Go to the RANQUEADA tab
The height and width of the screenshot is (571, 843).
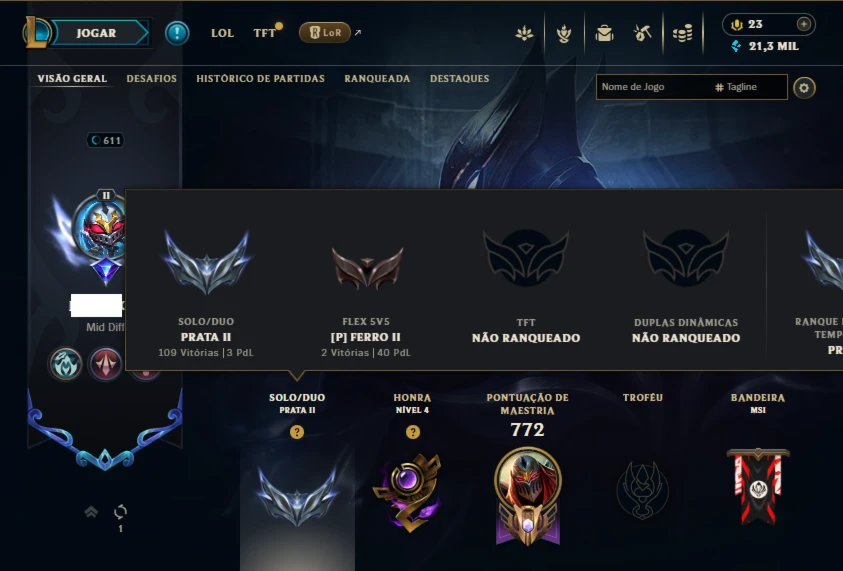click(x=377, y=78)
